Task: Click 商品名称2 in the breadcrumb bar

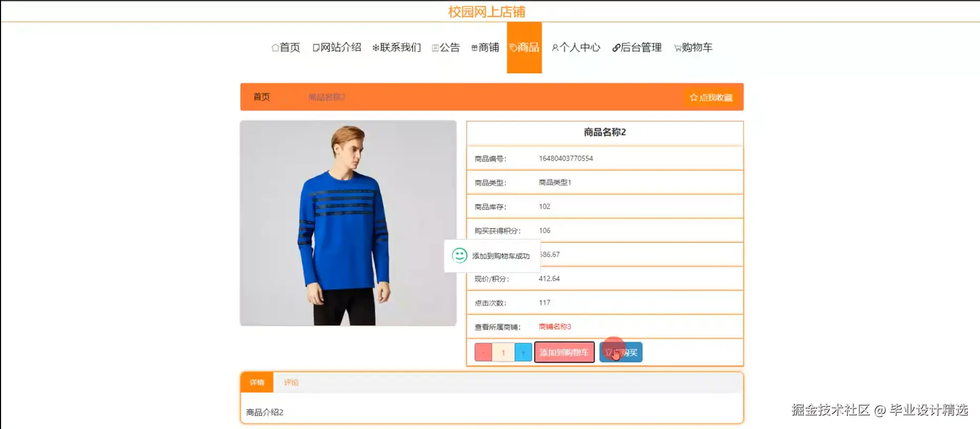Action: 326,97
